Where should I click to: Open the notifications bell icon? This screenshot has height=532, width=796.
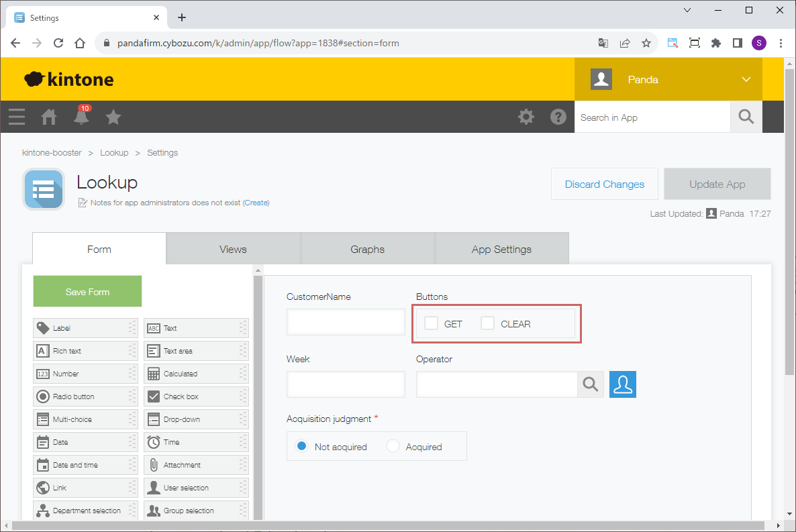pos(81,117)
